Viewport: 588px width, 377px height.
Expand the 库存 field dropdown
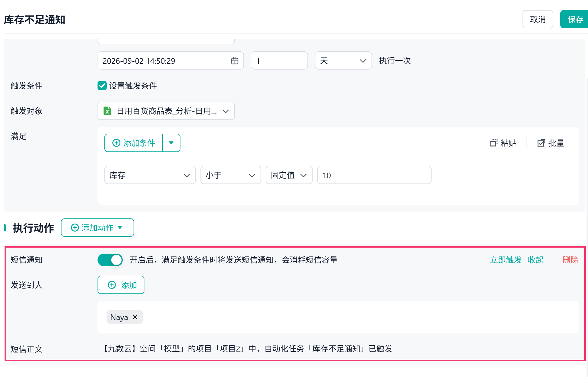(x=150, y=175)
